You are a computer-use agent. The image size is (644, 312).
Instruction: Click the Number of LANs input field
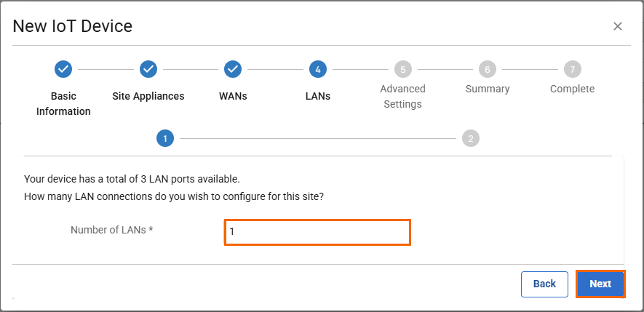[317, 232]
